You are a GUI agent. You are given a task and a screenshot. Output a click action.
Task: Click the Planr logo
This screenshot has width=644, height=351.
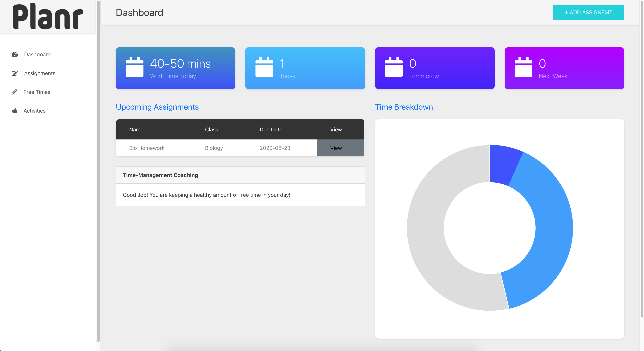click(48, 16)
